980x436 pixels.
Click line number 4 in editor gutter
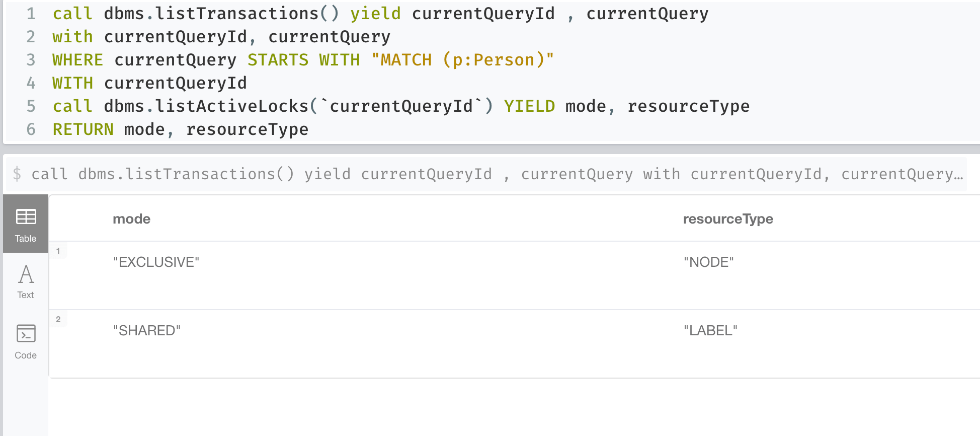[x=31, y=83]
